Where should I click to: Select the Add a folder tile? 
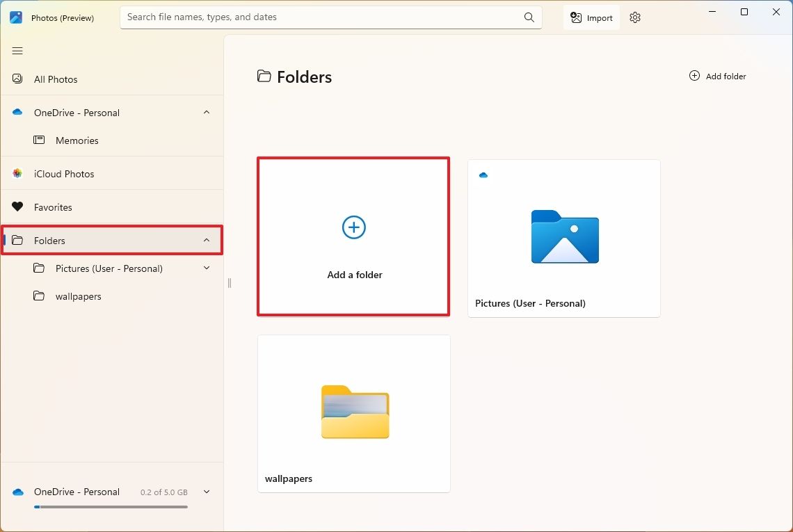tap(353, 236)
